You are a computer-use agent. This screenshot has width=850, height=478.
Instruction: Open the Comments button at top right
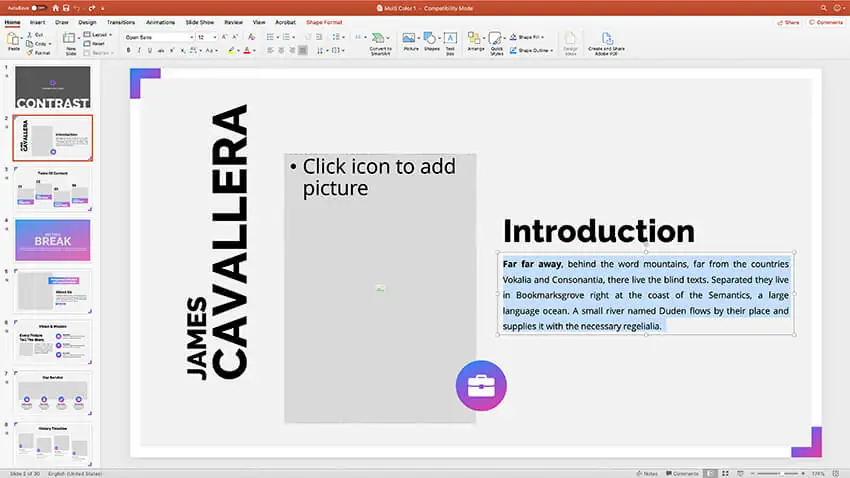tap(826, 21)
